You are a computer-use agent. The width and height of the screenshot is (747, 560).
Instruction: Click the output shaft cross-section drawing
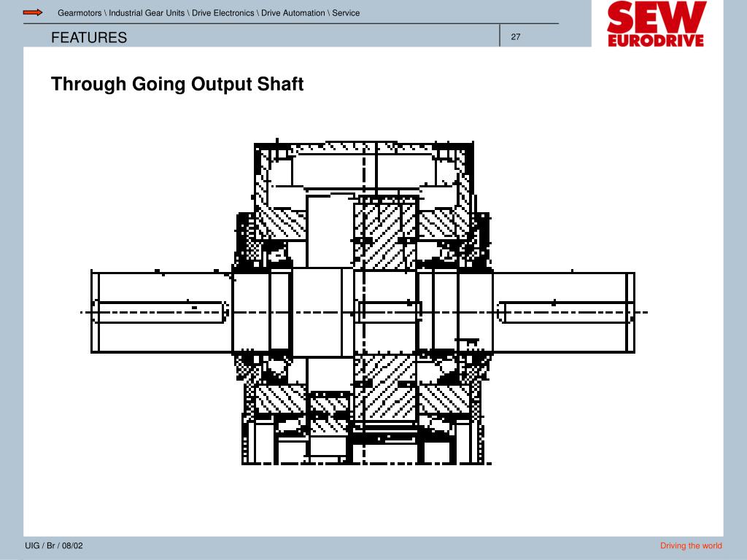(364, 302)
